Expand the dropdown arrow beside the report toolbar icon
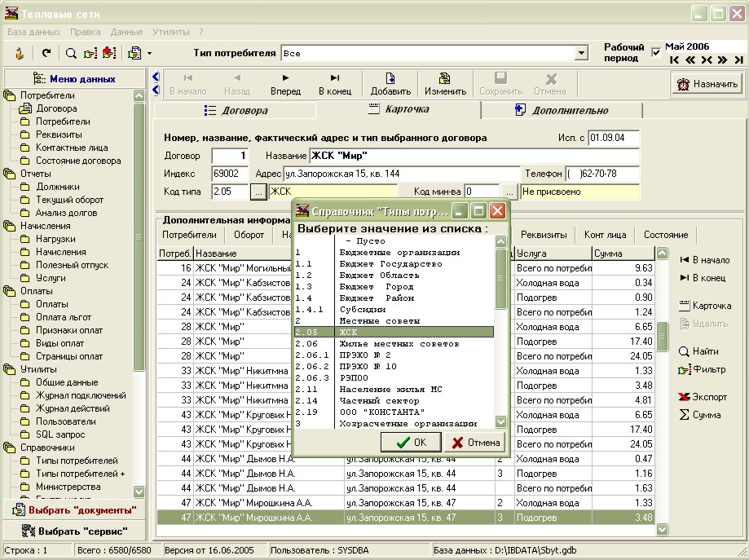 149,54
